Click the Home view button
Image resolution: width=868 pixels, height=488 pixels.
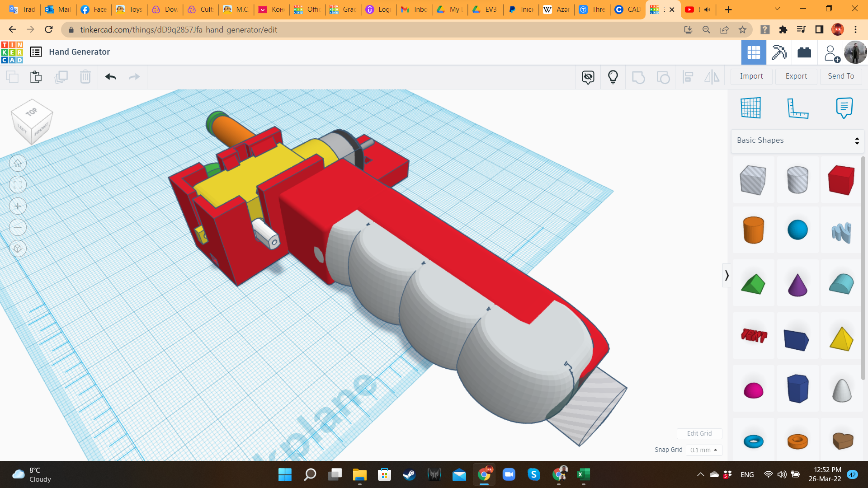tap(18, 163)
